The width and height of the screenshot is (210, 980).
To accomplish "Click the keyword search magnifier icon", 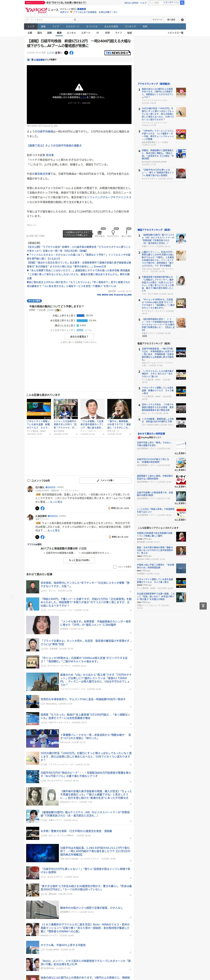I will coord(75,20).
